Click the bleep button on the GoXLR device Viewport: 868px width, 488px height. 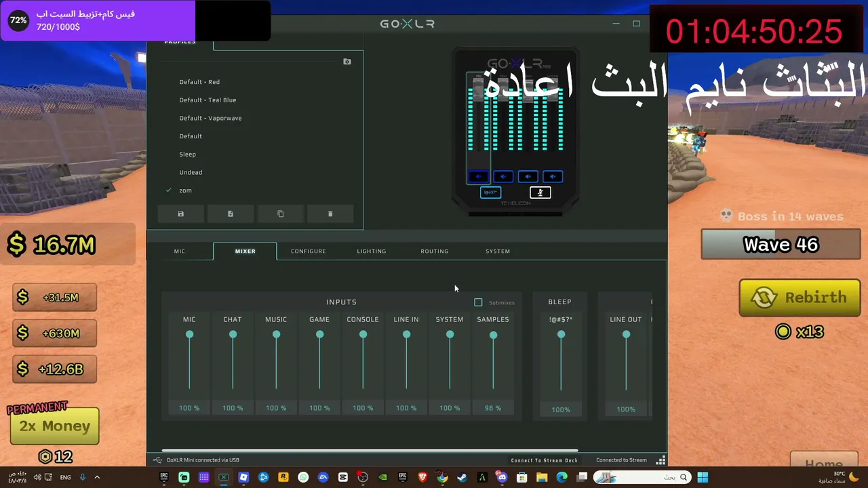pyautogui.click(x=490, y=192)
